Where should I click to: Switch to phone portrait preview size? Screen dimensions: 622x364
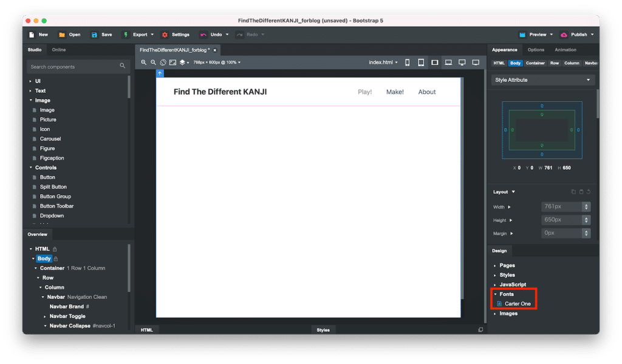coord(407,62)
